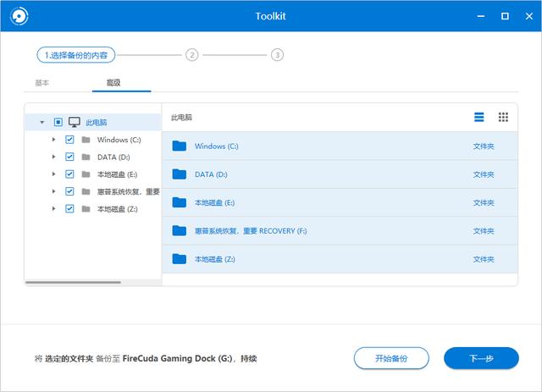The height and width of the screenshot is (392, 542).
Task: Open Windows (C:) in file list
Action: 340,146
